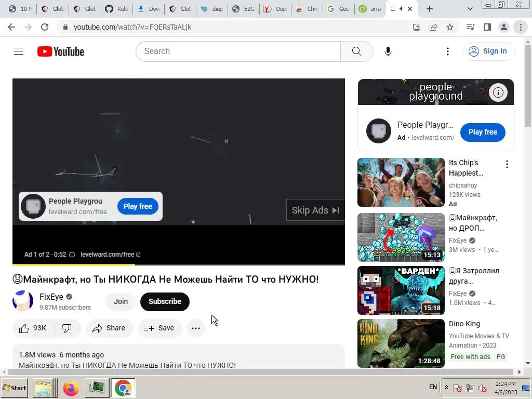Image resolution: width=532 pixels, height=399 pixels.
Task: Switch to the GitHub Rele tab
Action: click(116, 9)
